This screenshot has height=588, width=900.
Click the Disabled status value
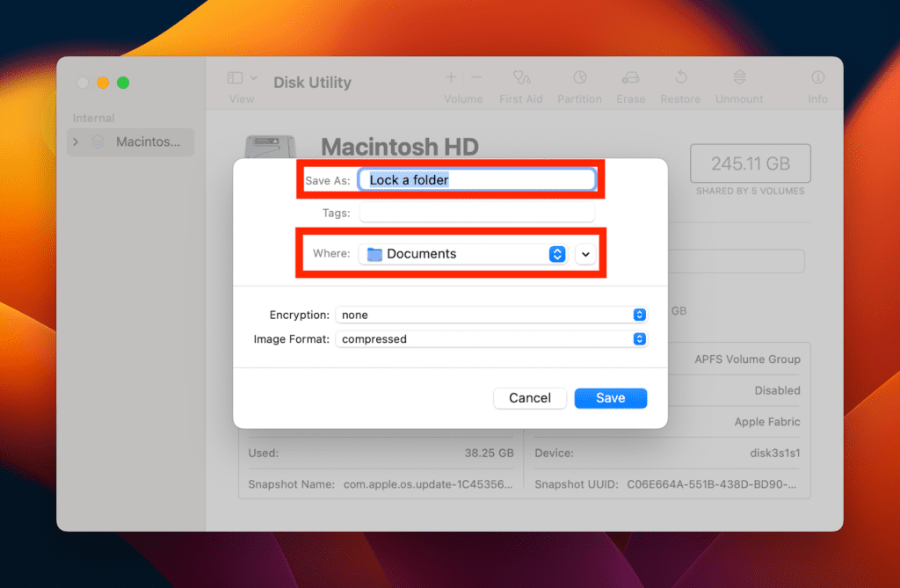pyautogui.click(x=777, y=390)
